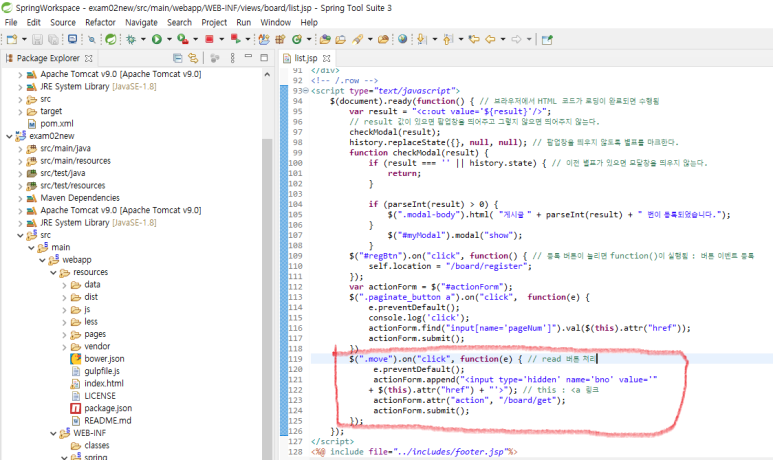Click the Next Annotation arrow icon
The width and height of the screenshot is (773, 460).
click(x=422, y=39)
